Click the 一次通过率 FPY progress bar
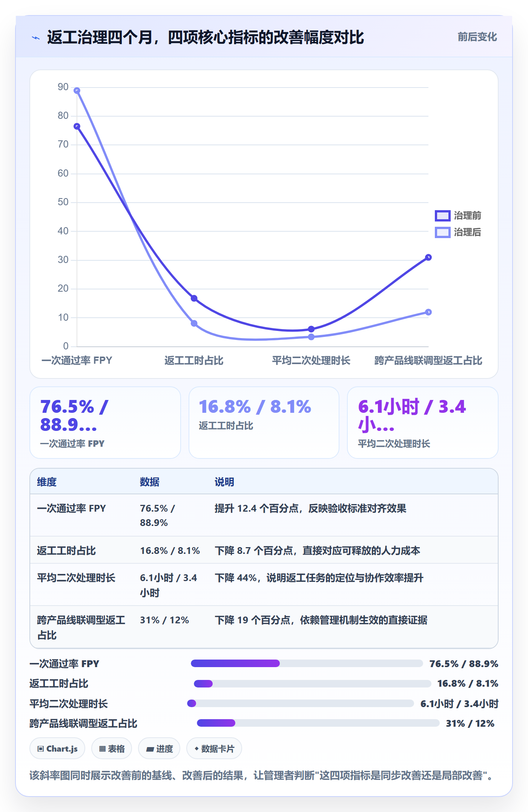 click(307, 663)
